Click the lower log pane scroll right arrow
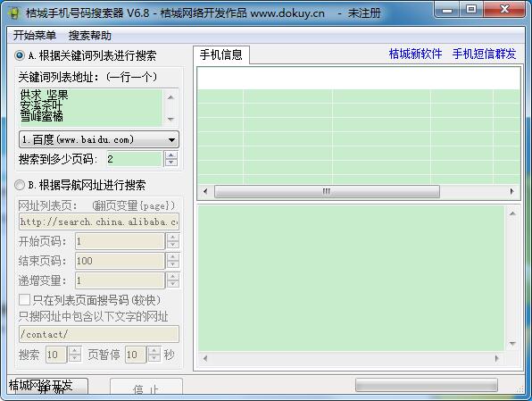Screen dimensions: 532x401 497,358
